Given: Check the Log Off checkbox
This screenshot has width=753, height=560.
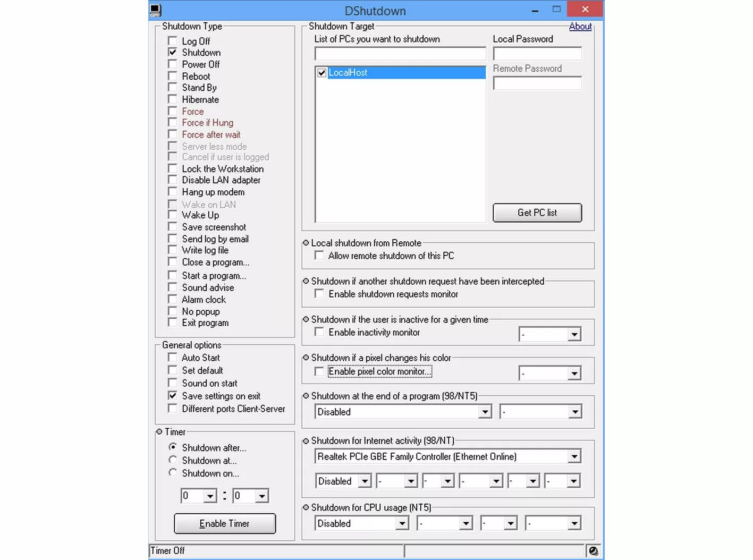Looking at the screenshot, I should [172, 40].
